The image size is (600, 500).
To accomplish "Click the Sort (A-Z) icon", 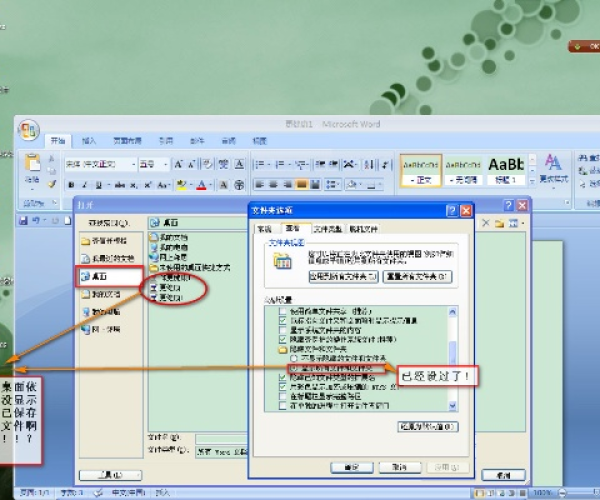I will tap(369, 164).
